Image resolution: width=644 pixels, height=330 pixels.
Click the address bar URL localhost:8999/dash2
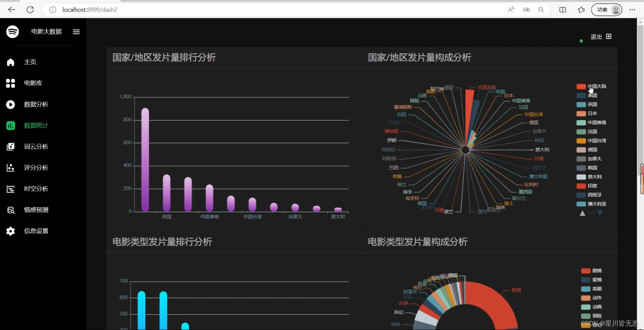(90, 10)
